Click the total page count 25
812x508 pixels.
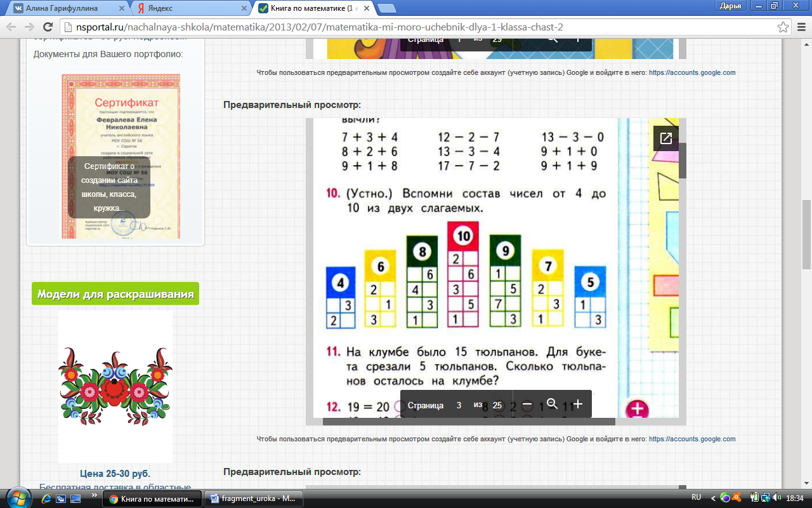[x=497, y=404]
